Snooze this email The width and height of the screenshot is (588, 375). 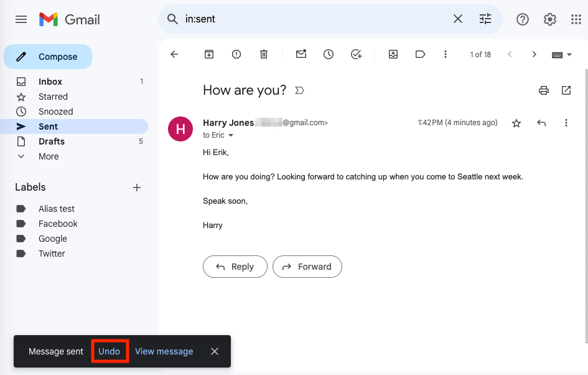(x=329, y=54)
